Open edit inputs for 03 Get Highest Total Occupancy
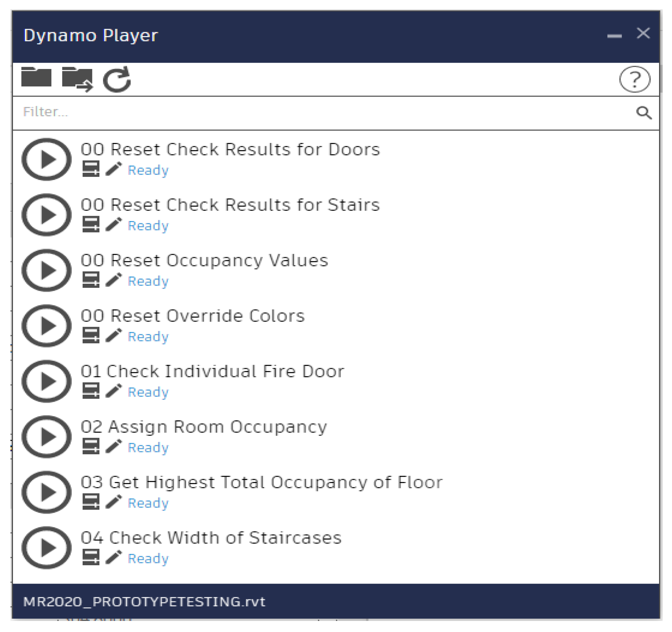Viewport: 672px width, 632px height. (x=90, y=502)
